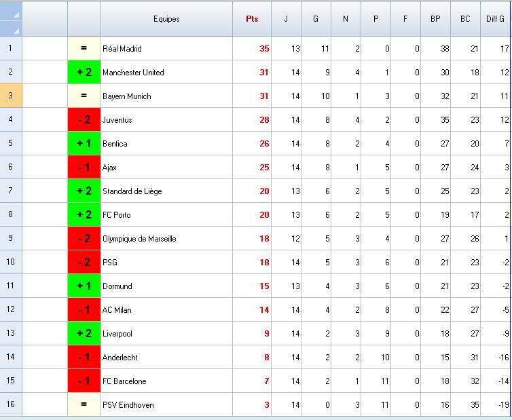512x420 pixels.
Task: Click the Equipes column header
Action: [166, 19]
